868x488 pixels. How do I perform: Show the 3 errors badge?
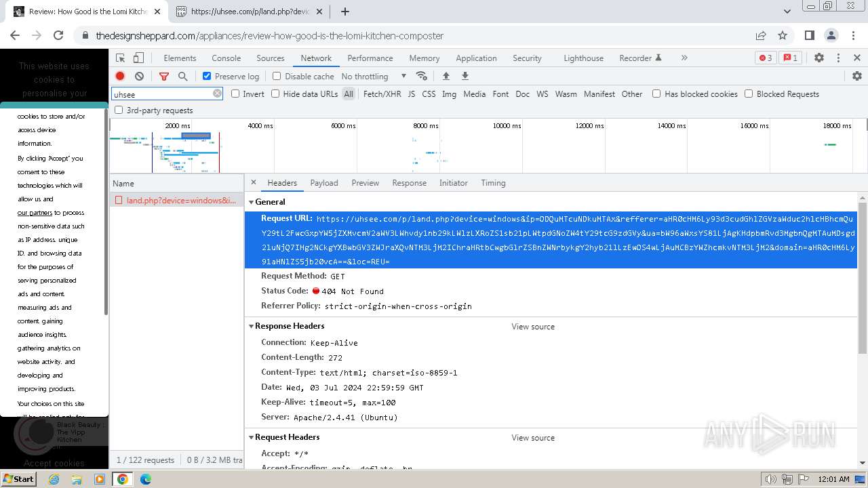pos(766,58)
